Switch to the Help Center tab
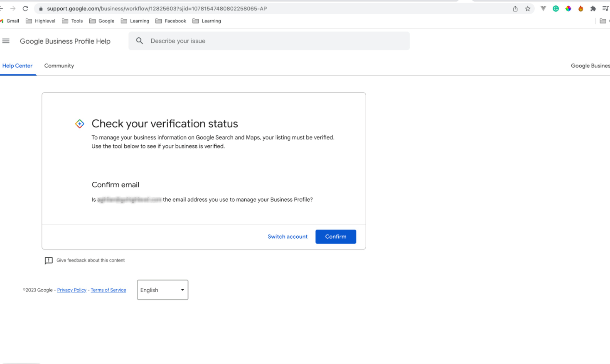 click(x=17, y=66)
